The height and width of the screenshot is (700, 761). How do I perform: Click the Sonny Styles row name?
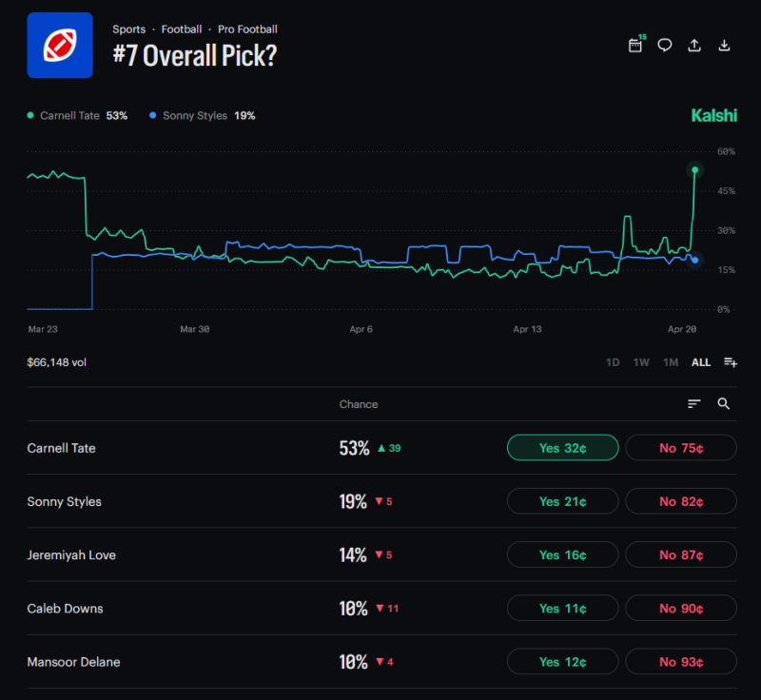[64, 501]
